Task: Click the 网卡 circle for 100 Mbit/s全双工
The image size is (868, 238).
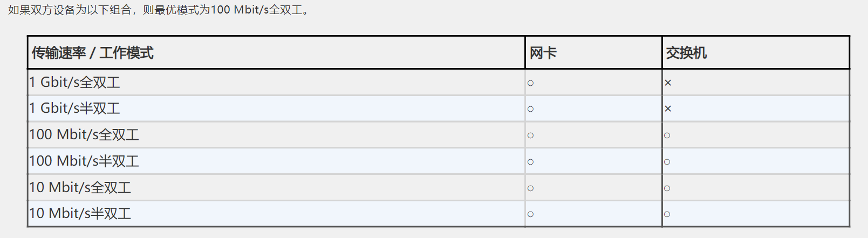Action: [530, 135]
